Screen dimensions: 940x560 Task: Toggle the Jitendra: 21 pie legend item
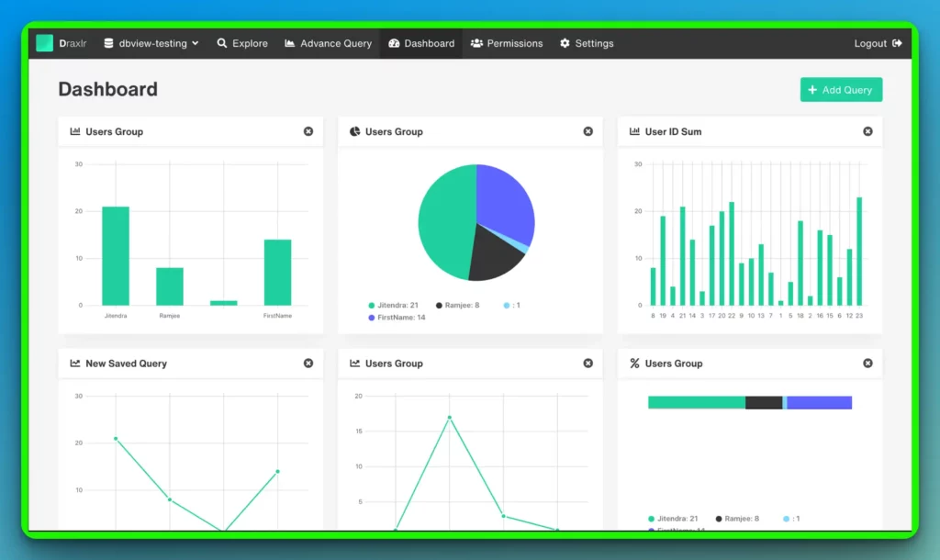coord(393,305)
